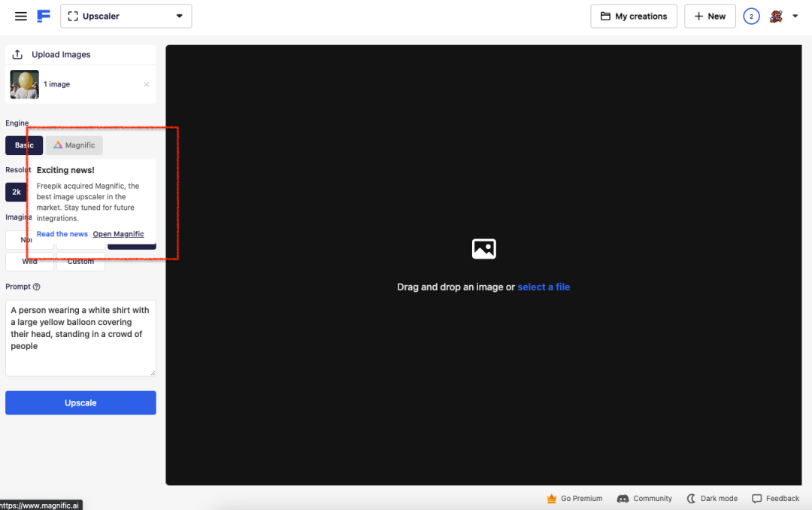Open the hamburger main menu
Image resolution: width=812 pixels, height=510 pixels.
(x=21, y=16)
